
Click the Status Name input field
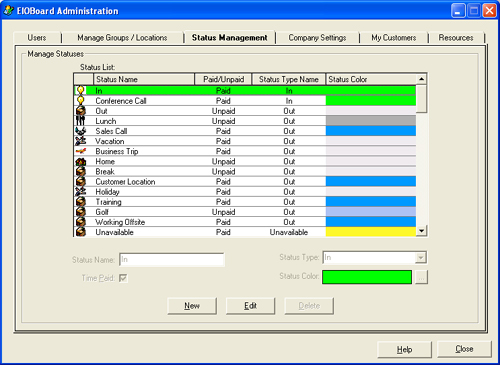(x=172, y=259)
